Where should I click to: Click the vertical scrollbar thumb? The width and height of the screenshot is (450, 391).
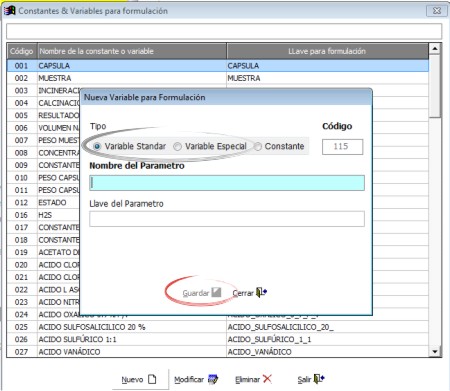(435, 86)
